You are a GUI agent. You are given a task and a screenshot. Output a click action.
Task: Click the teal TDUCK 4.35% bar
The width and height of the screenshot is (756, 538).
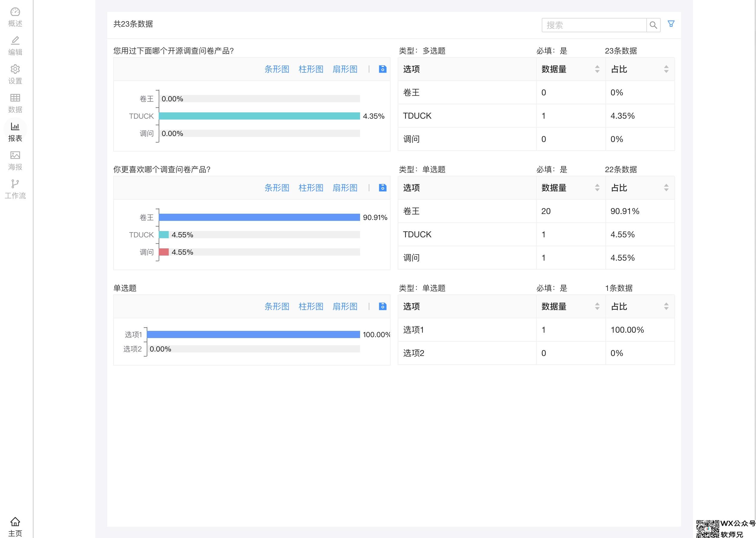[x=259, y=116]
